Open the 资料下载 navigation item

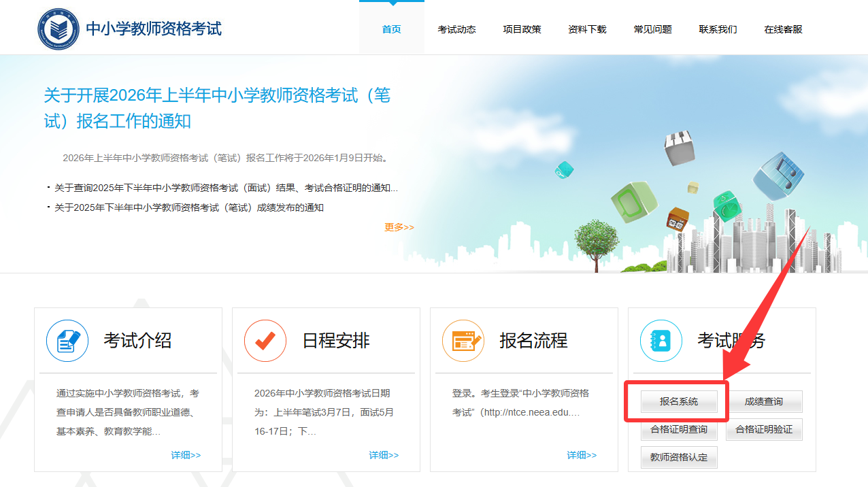[x=587, y=29]
